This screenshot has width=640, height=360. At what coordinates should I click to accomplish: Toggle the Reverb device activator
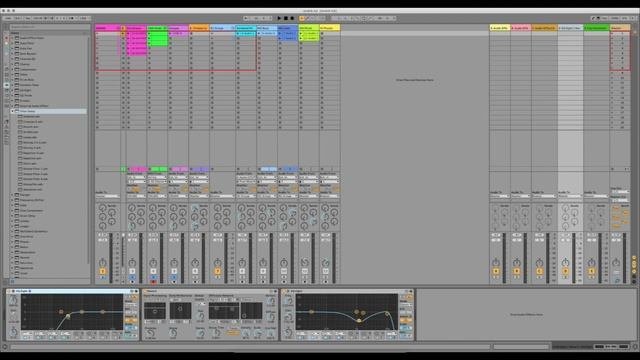click(146, 291)
